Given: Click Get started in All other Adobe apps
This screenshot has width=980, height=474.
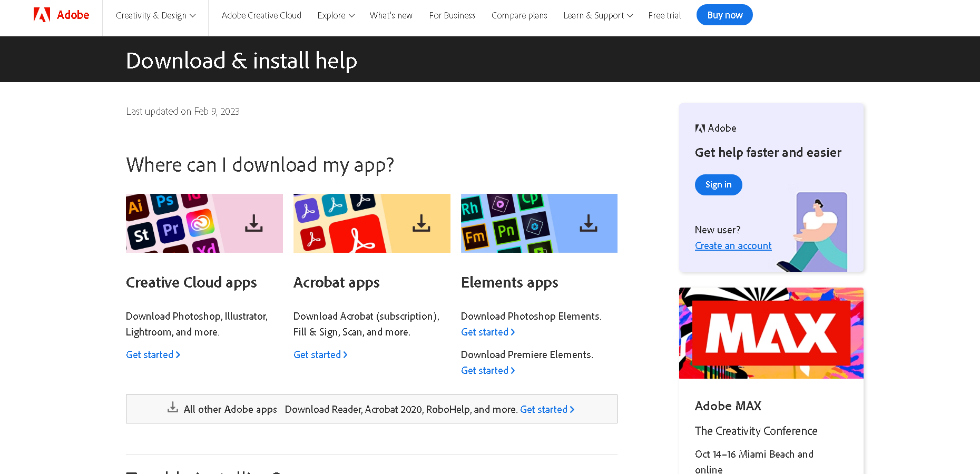Looking at the screenshot, I should click(x=547, y=410).
